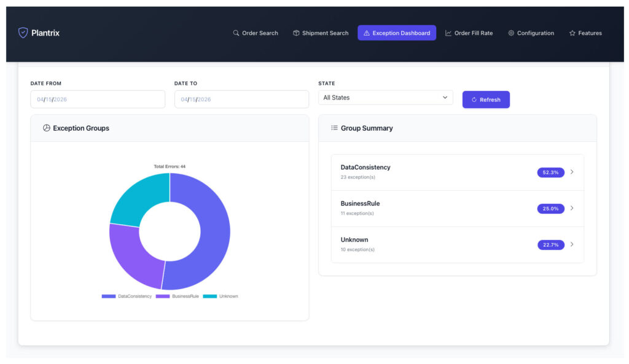Image resolution: width=629 pixels, height=364 pixels.
Task: Toggle BusinessRule legend item in chart
Action: point(178,296)
